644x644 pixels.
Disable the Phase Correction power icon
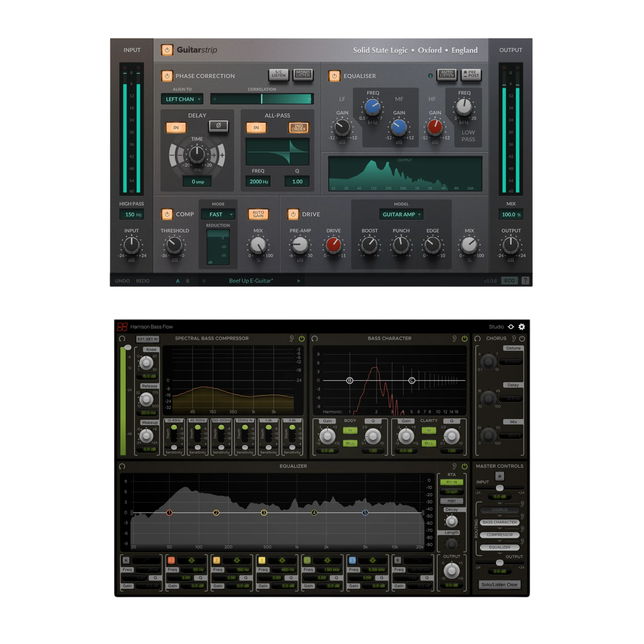(x=167, y=76)
